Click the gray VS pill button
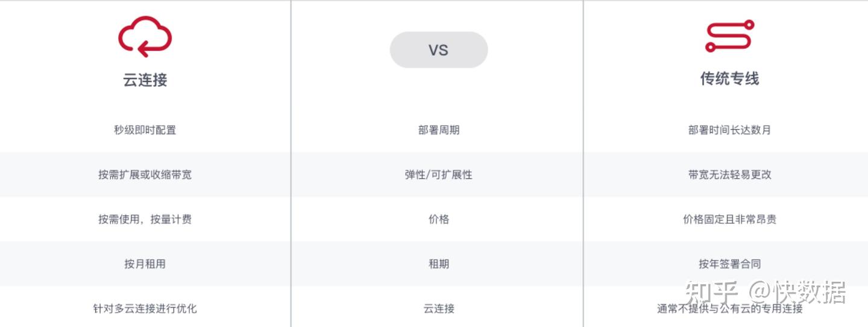This screenshot has height=327, width=868. point(438,50)
